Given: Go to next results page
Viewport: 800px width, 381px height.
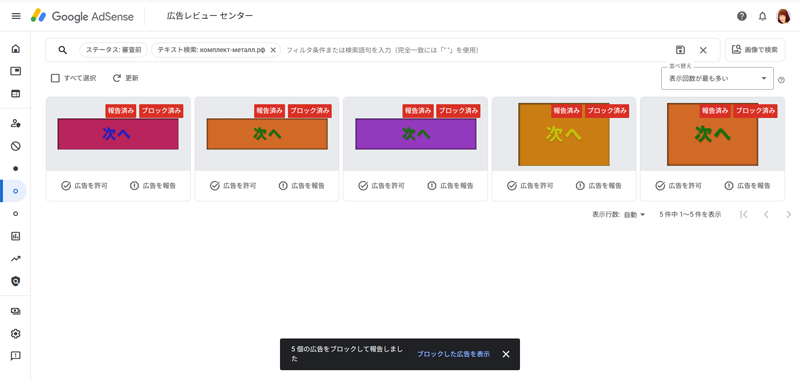Looking at the screenshot, I should [x=788, y=215].
